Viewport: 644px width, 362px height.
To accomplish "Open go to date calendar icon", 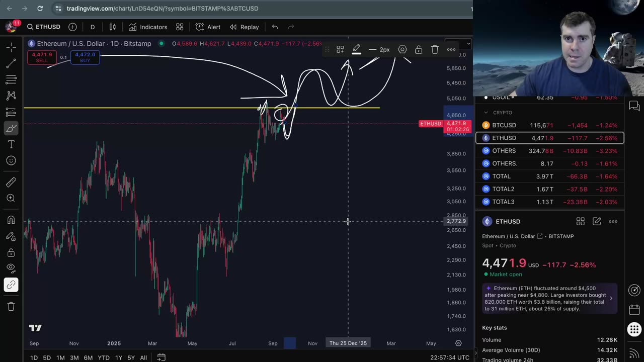I will coord(161,357).
